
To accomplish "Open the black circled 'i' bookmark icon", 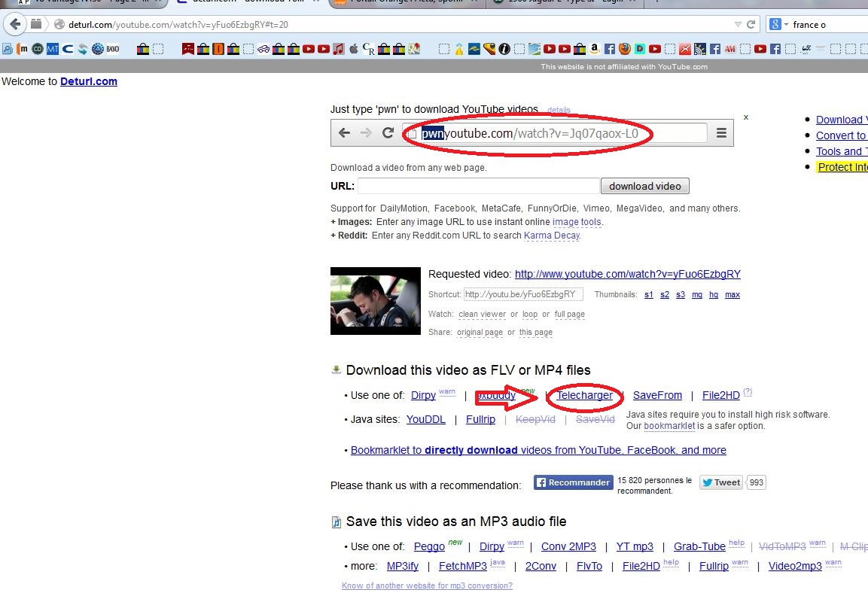I will pyautogui.click(x=504, y=49).
